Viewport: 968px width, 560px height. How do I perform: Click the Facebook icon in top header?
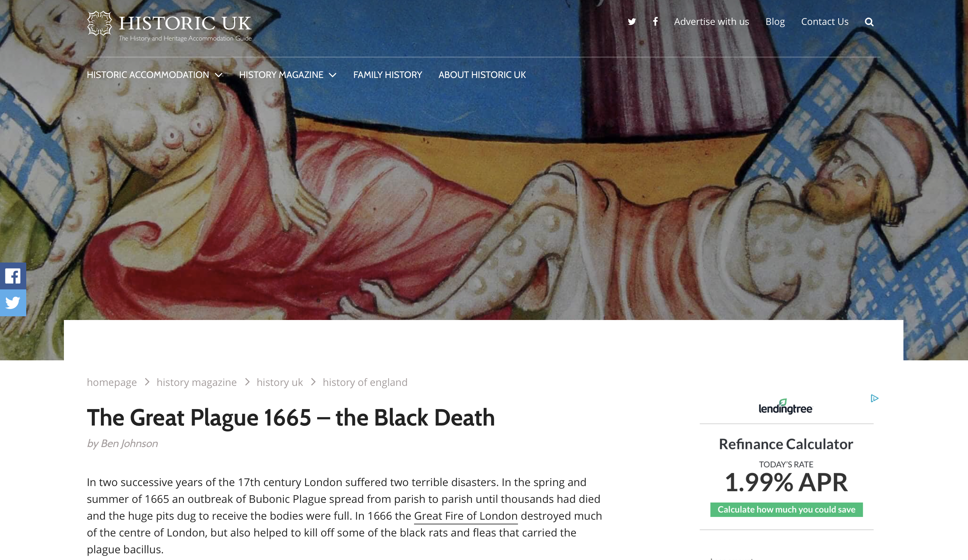pyautogui.click(x=655, y=22)
